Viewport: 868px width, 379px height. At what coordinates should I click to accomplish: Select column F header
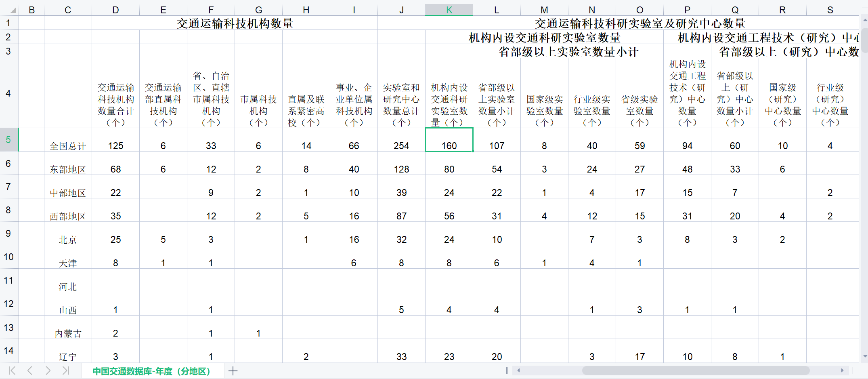[x=211, y=10]
